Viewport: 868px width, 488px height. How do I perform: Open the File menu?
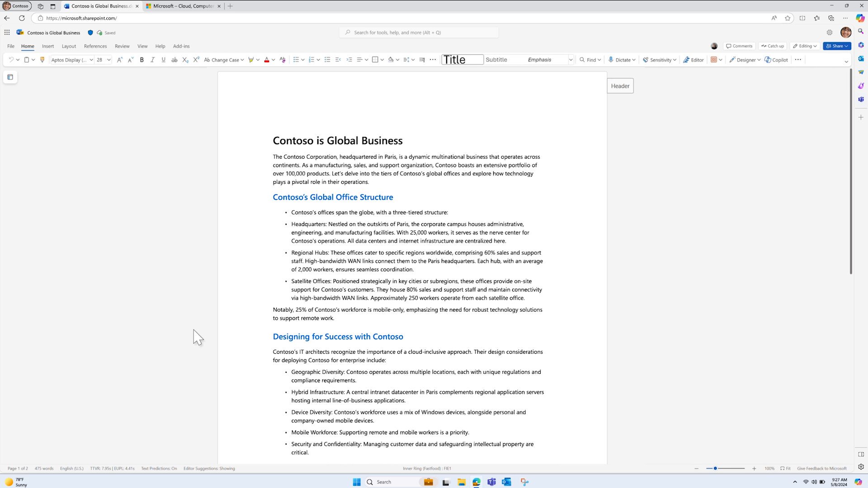[x=11, y=46]
